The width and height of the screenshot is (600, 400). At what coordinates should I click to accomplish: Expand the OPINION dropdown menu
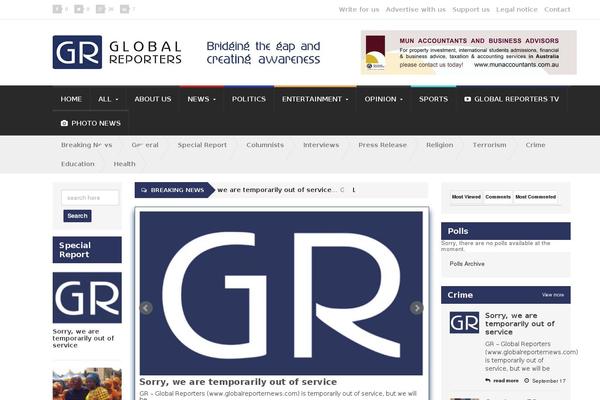coord(383,99)
